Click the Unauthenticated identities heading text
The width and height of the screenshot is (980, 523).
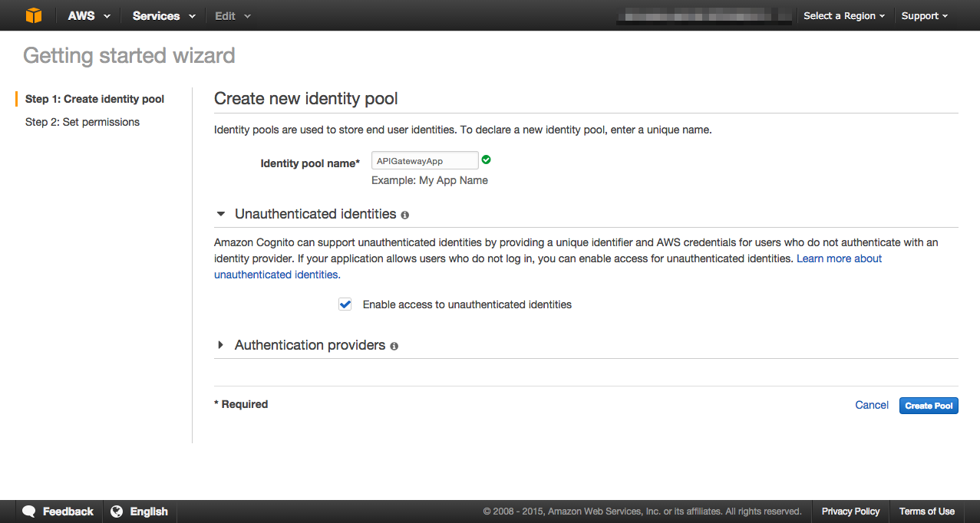(x=315, y=214)
